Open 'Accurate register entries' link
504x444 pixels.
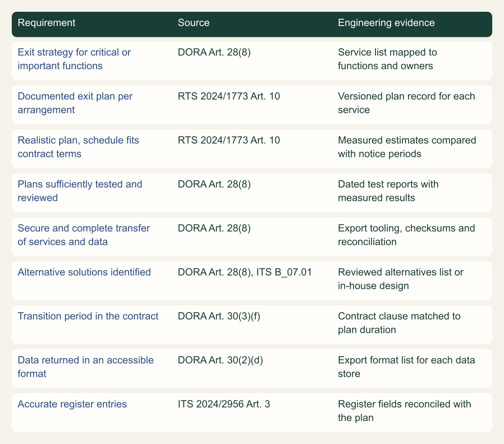72,405
